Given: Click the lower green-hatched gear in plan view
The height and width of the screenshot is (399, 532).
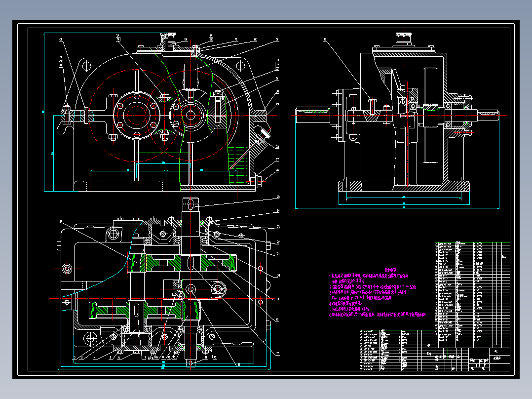Looking at the screenshot, I should point(136,311).
